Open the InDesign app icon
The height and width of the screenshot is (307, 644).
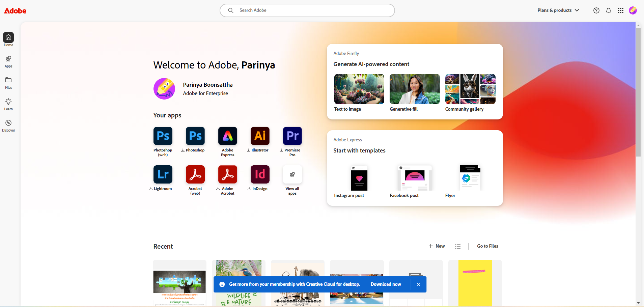260,174
